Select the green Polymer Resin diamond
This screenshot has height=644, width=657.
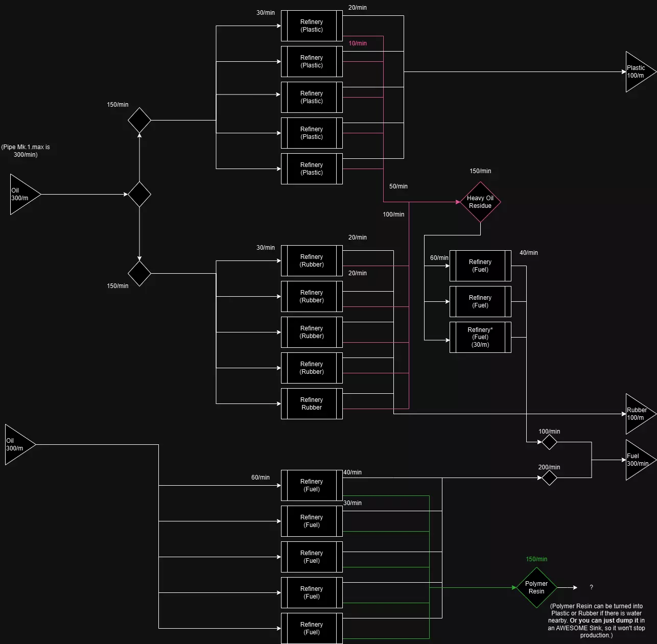[536, 587]
